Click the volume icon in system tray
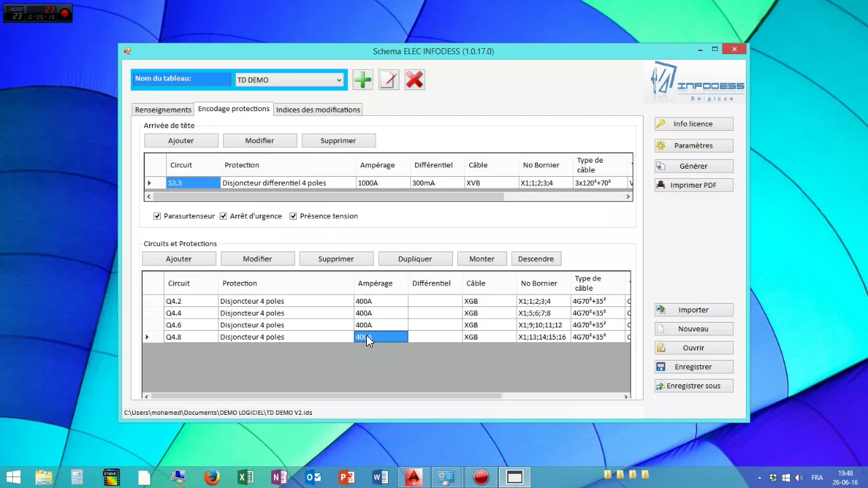This screenshot has height=488, width=868. [798, 477]
